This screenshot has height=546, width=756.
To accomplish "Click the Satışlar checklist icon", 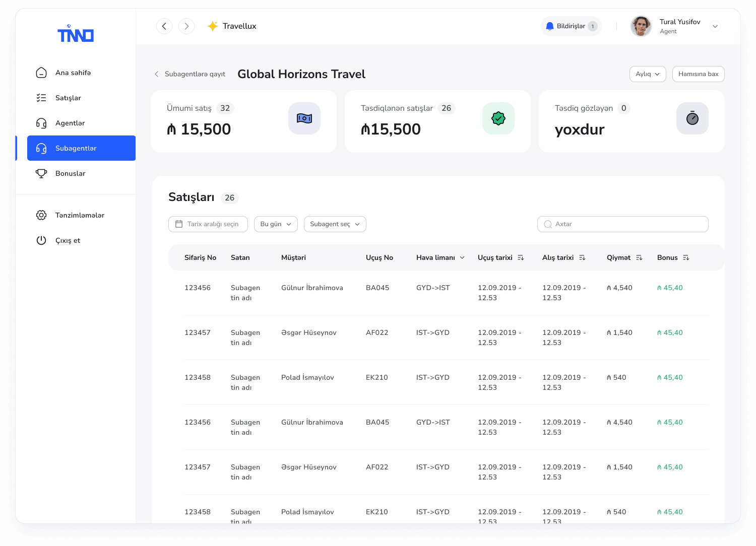I will [x=41, y=98].
